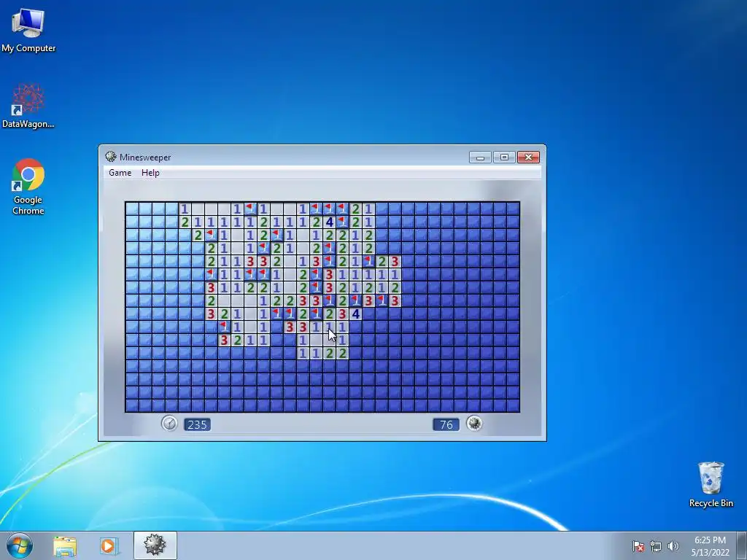Click the leftmost revealed 1 in the top row
Screen dimensions: 747x560
click(185, 209)
